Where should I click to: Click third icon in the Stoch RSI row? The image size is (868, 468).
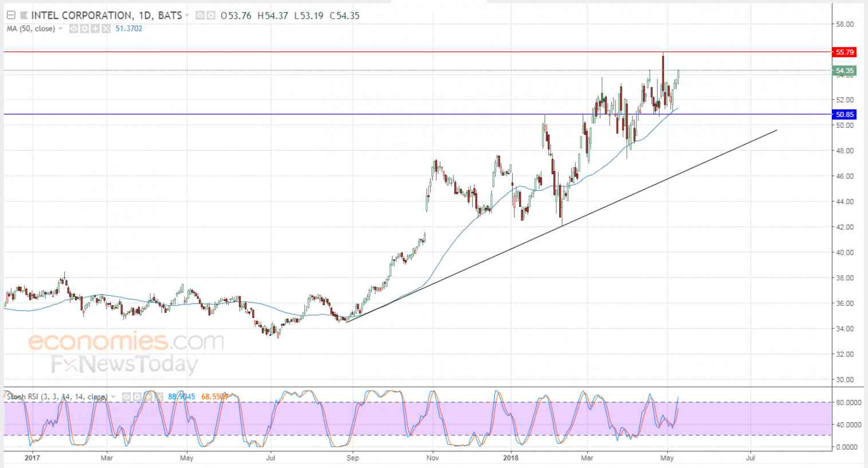click(x=148, y=396)
